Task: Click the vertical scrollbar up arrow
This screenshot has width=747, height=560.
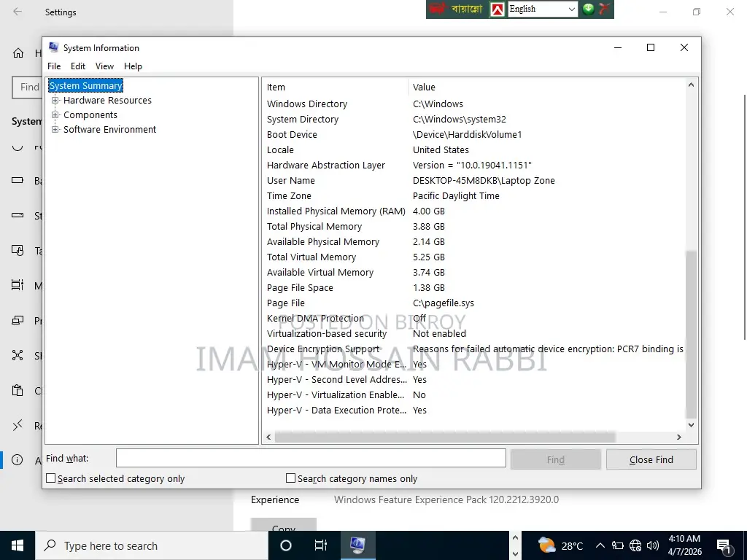Action: coord(691,85)
